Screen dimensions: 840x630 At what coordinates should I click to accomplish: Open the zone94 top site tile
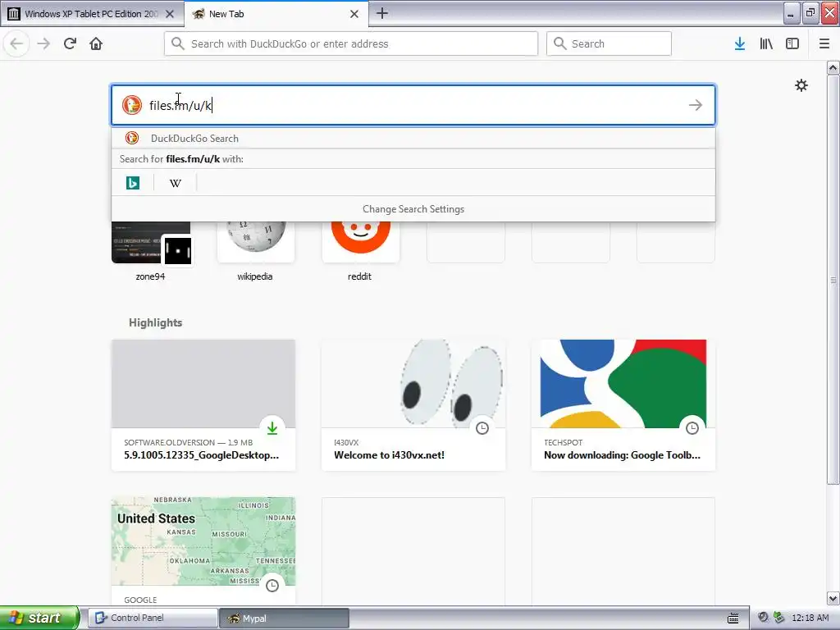coord(151,252)
